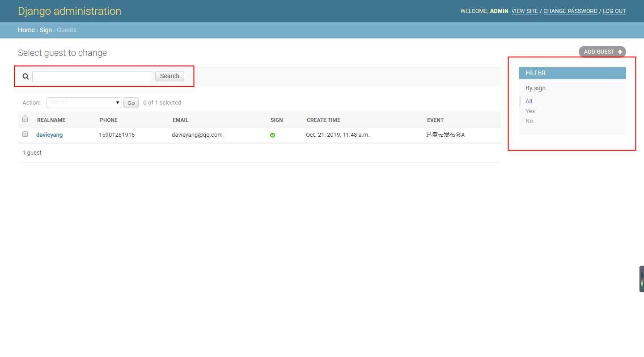644x357 pixels.
Task: Sort by Realname column header
Action: click(x=51, y=120)
